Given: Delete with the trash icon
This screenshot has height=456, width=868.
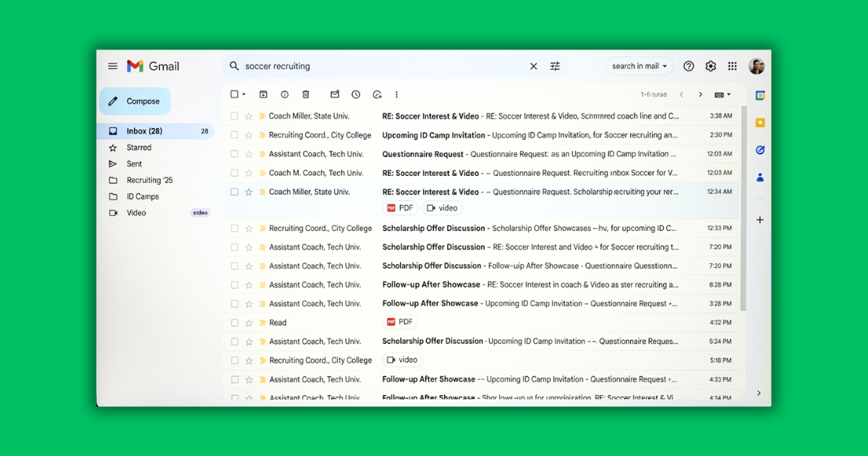Looking at the screenshot, I should click(x=305, y=94).
